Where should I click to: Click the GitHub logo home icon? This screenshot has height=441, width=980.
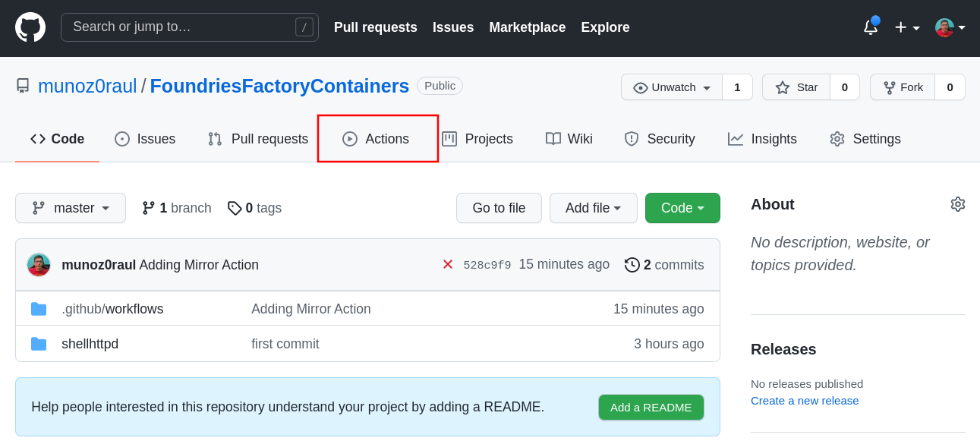(x=30, y=27)
